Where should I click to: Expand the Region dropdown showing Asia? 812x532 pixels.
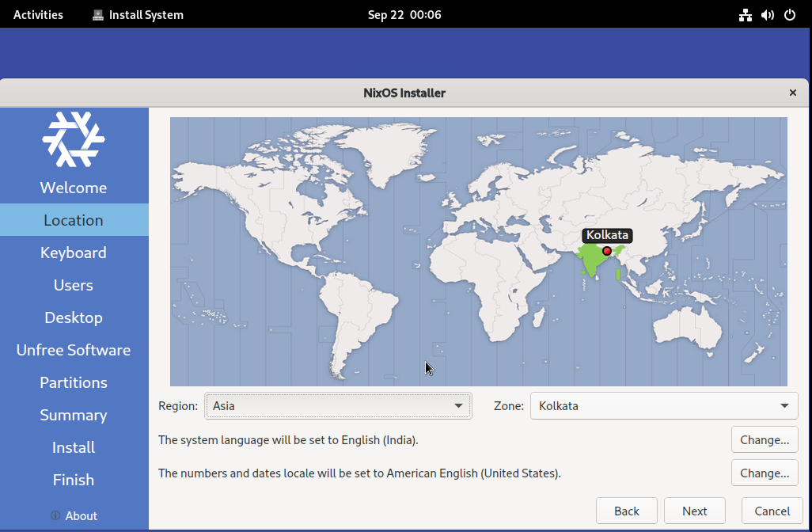(x=338, y=406)
